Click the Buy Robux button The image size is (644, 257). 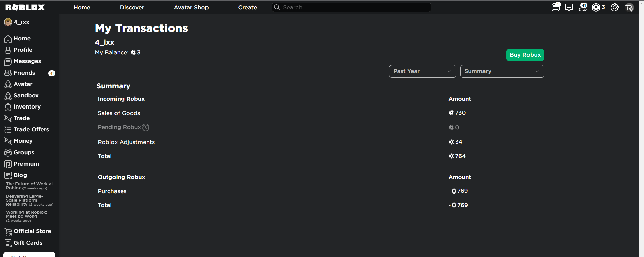[x=525, y=55]
